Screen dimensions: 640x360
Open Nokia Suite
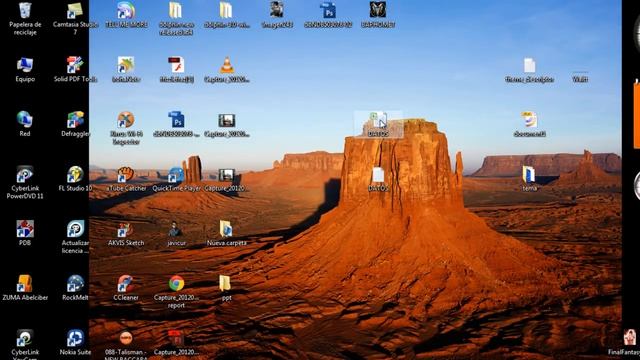point(75,339)
